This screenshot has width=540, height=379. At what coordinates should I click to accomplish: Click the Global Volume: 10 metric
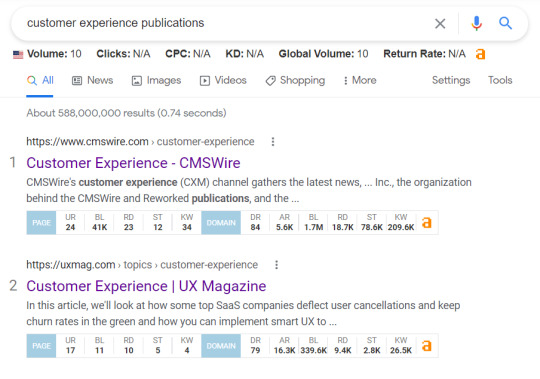[323, 54]
